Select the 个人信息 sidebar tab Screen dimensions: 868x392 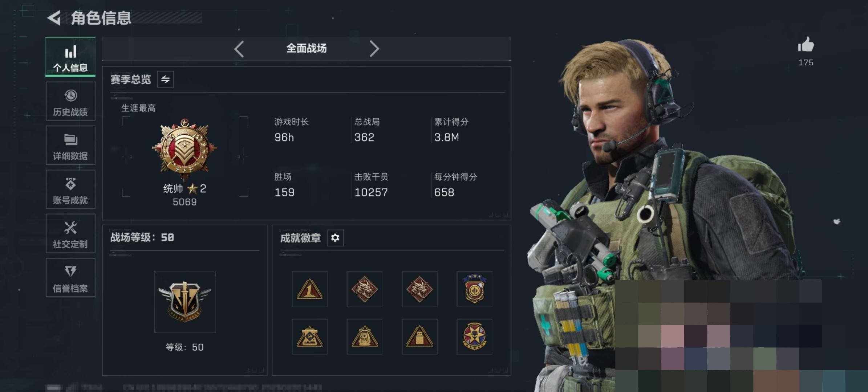(x=70, y=57)
